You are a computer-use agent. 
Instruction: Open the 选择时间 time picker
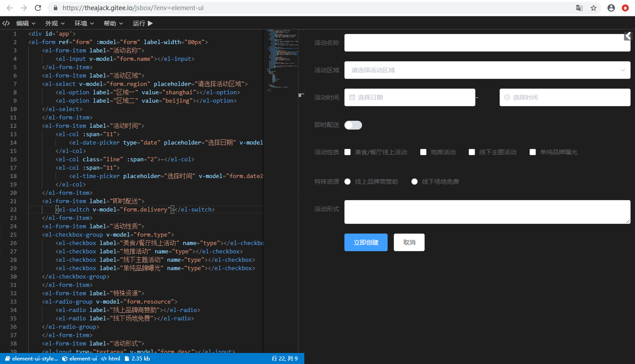click(565, 97)
